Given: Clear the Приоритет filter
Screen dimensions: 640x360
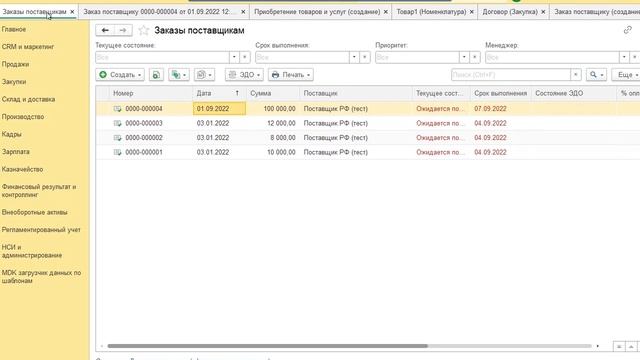Looking at the screenshot, I should (474, 57).
